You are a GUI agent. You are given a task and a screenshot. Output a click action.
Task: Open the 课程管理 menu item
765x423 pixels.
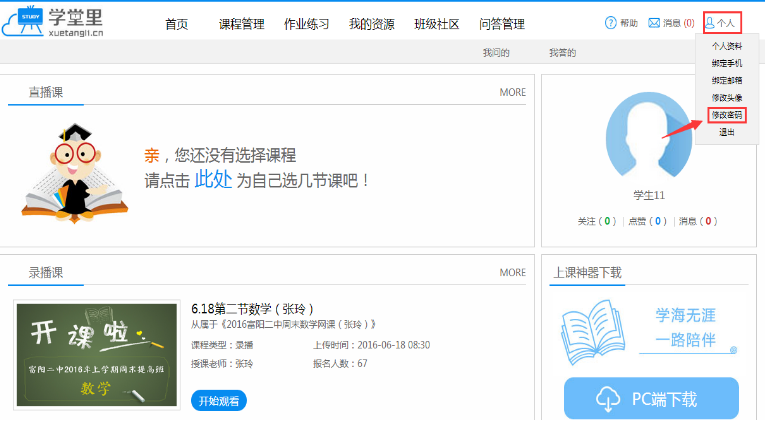(240, 24)
